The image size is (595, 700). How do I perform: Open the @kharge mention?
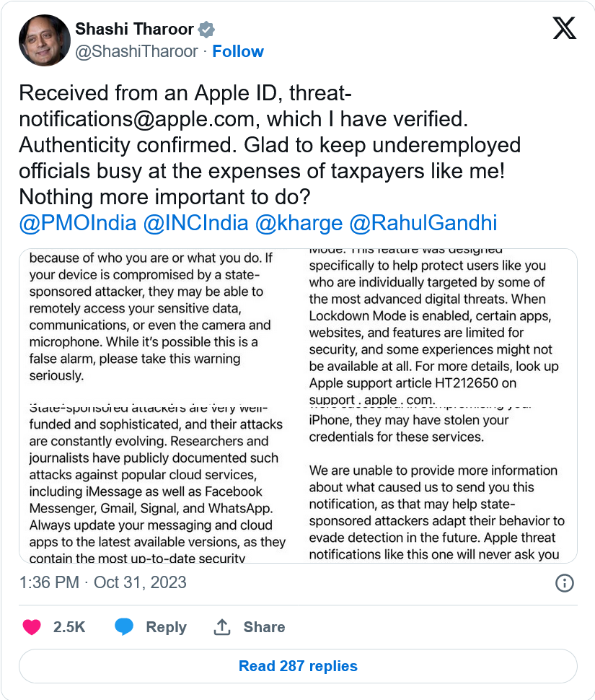point(299,223)
